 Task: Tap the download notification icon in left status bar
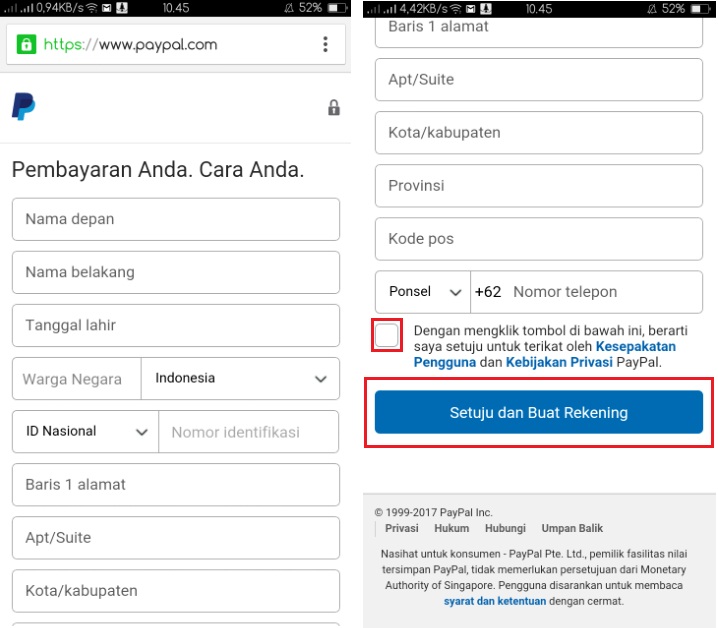click(x=122, y=8)
